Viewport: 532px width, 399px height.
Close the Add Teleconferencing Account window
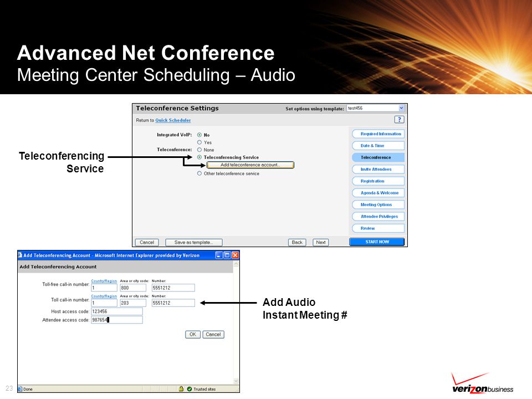[235, 255]
